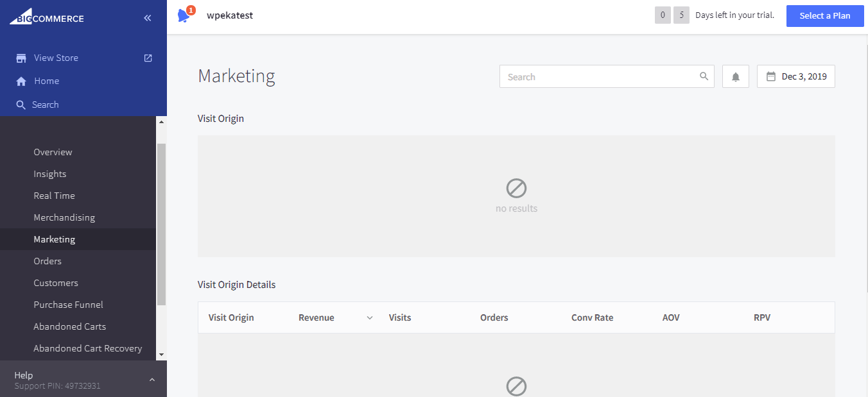Collapse the sidebar with the double-chevron icon
The image size is (868, 397).
tap(147, 17)
